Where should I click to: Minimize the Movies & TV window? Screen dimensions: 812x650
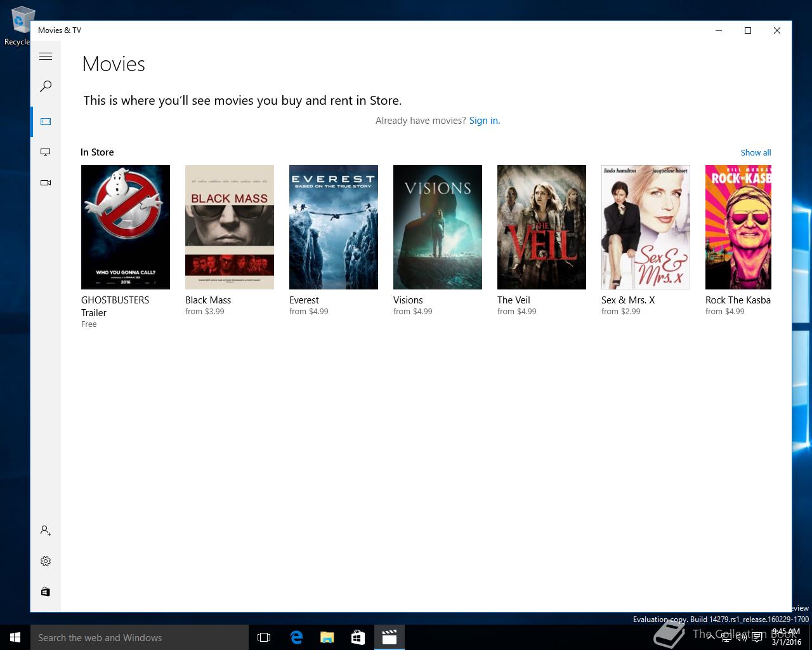point(719,30)
